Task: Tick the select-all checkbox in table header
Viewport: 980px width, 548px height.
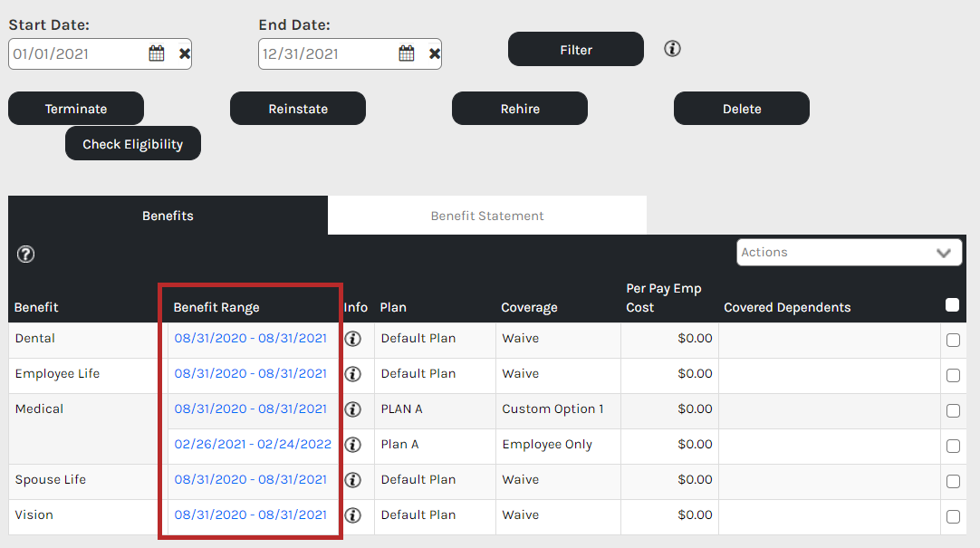Action: pos(953,305)
